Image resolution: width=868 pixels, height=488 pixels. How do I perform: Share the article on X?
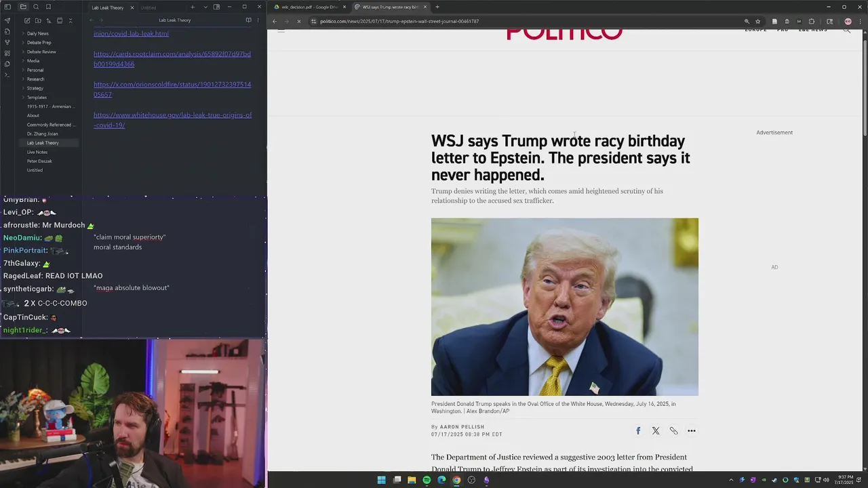point(656,431)
